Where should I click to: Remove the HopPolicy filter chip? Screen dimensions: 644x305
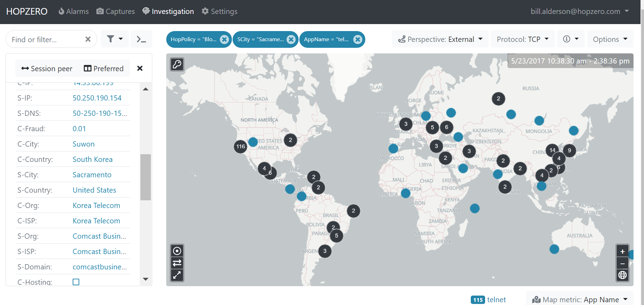(x=224, y=39)
